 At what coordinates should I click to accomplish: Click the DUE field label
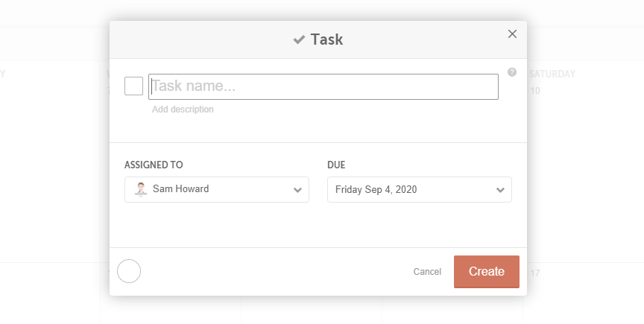click(x=336, y=165)
